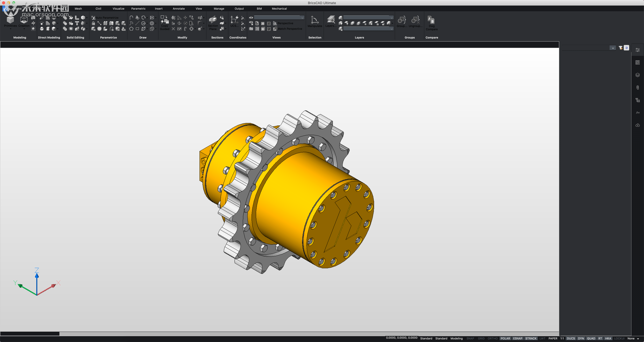Image resolution: width=644 pixels, height=342 pixels.
Task: Toggle LWT lineweight display
Action: point(542,339)
